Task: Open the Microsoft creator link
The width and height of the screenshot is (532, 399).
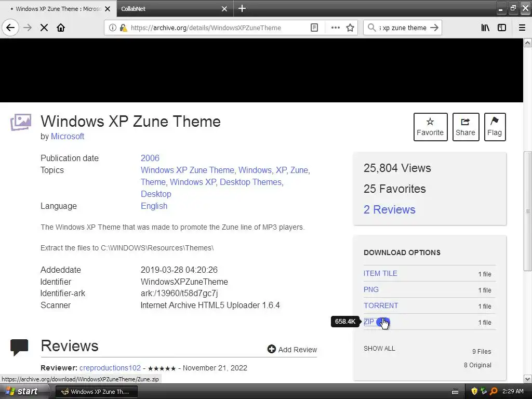Action: [x=68, y=137]
